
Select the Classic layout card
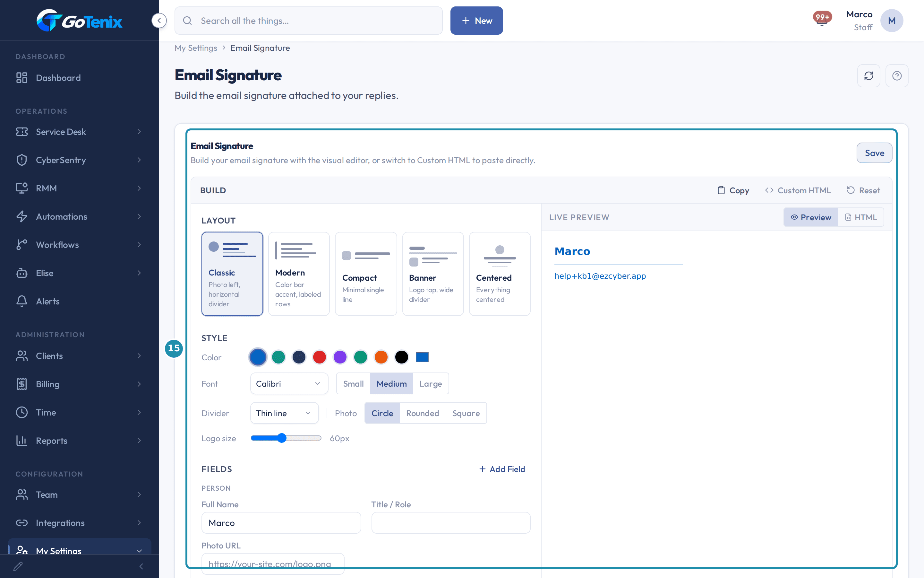(x=232, y=274)
